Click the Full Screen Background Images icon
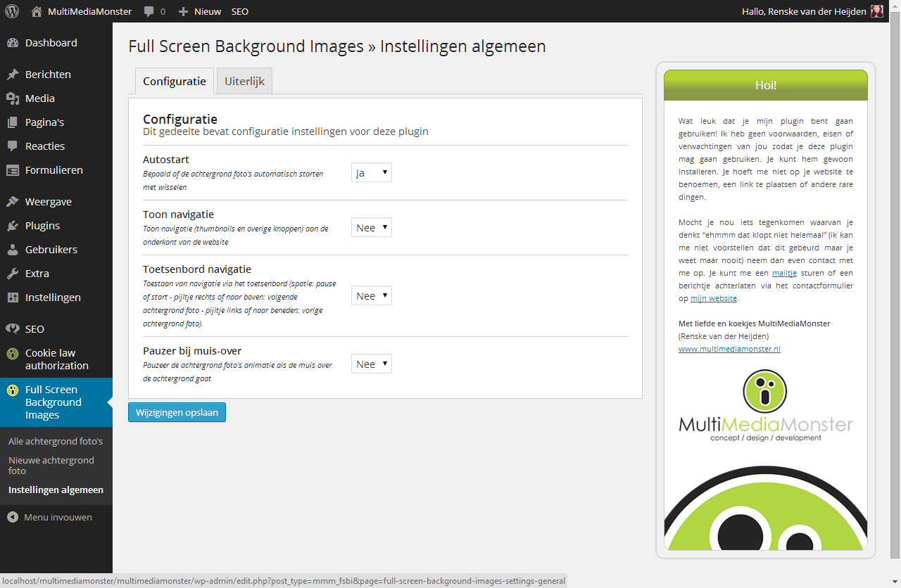 (x=13, y=390)
